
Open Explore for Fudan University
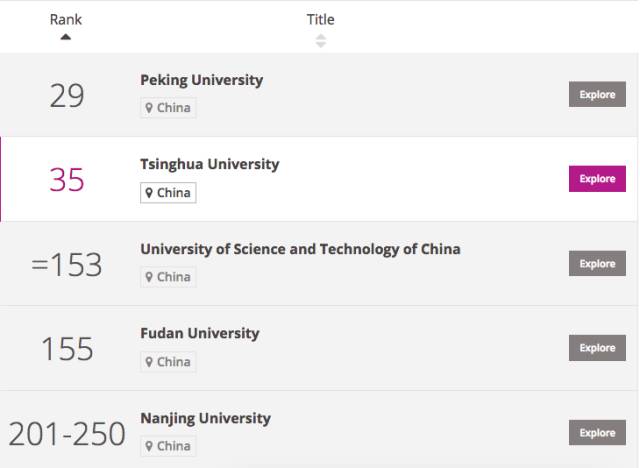click(x=597, y=348)
